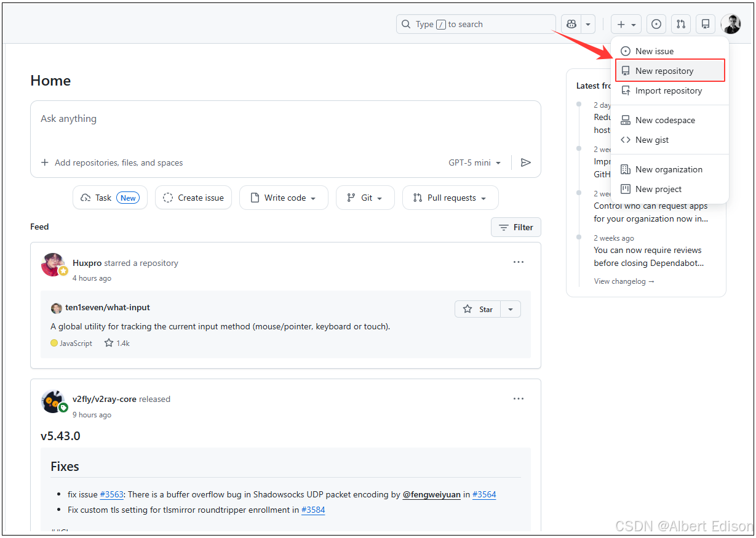Click the Create issue button
756x538 pixels.
(193, 198)
